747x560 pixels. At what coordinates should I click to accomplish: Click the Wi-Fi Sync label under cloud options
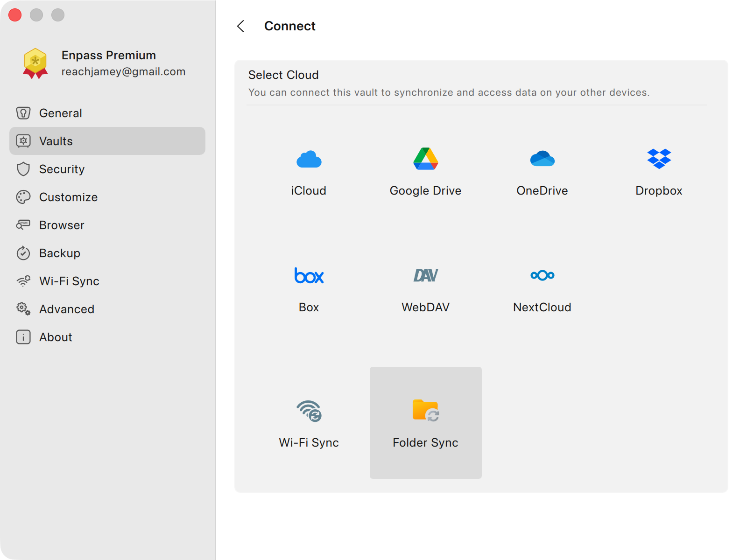point(309,442)
